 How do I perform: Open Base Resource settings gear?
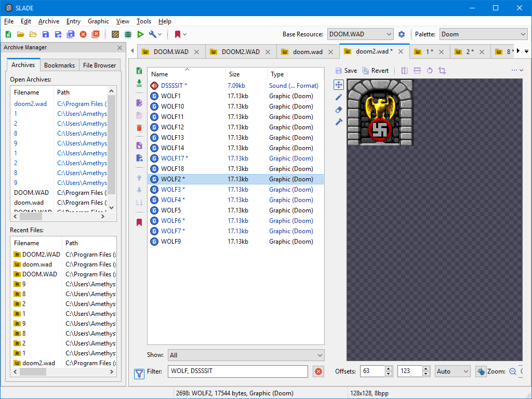402,34
